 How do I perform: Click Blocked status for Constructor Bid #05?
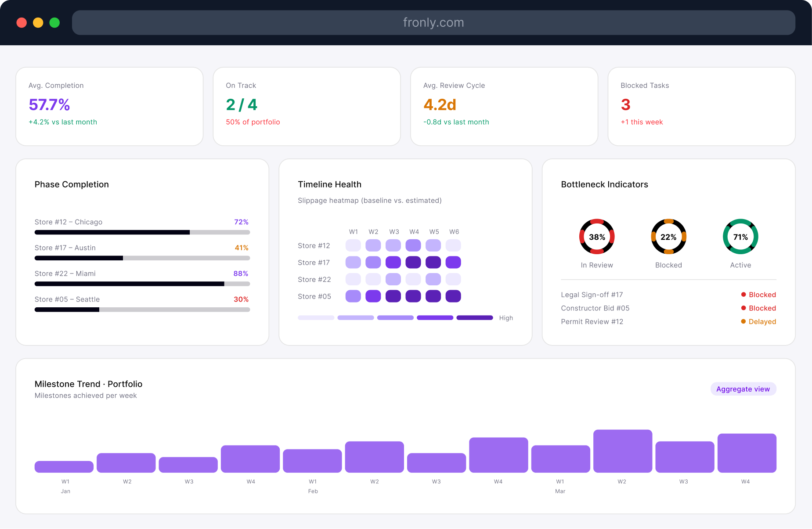coord(758,308)
